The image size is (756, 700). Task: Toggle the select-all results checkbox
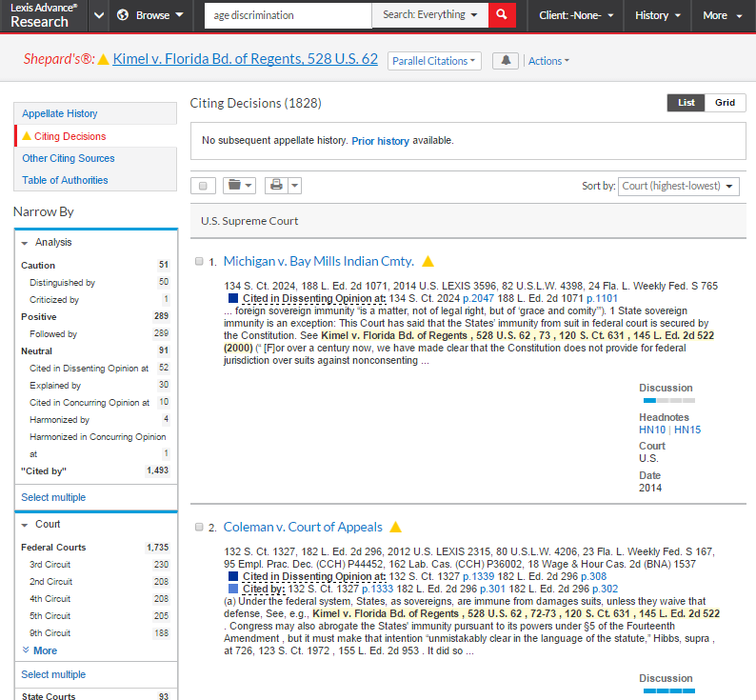(x=203, y=186)
